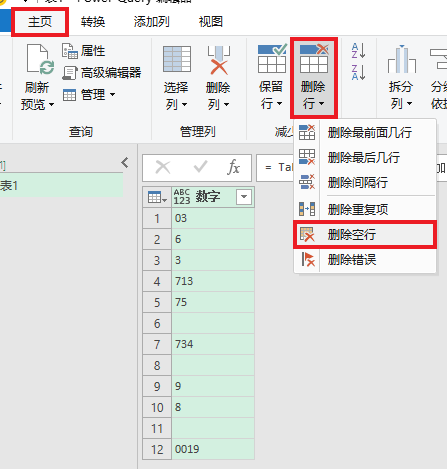Select the cell containing 03

213,218
